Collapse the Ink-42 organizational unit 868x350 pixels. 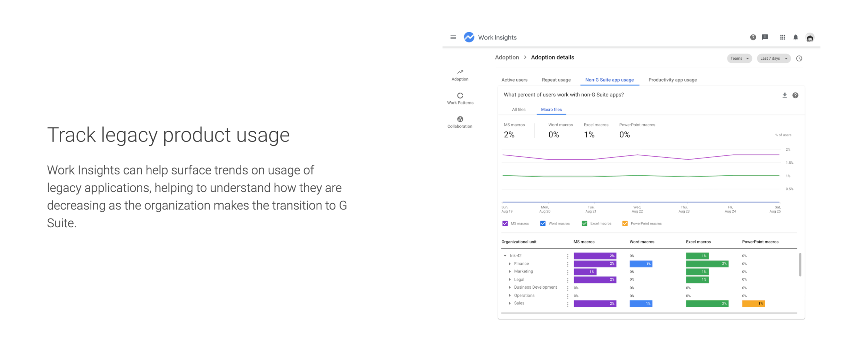point(505,256)
